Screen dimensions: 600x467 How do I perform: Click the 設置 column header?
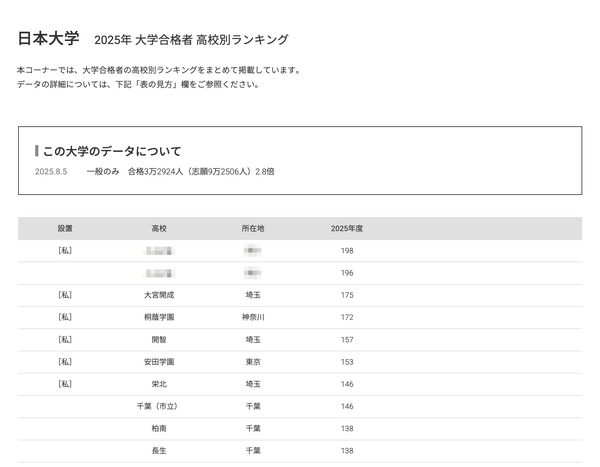65,229
